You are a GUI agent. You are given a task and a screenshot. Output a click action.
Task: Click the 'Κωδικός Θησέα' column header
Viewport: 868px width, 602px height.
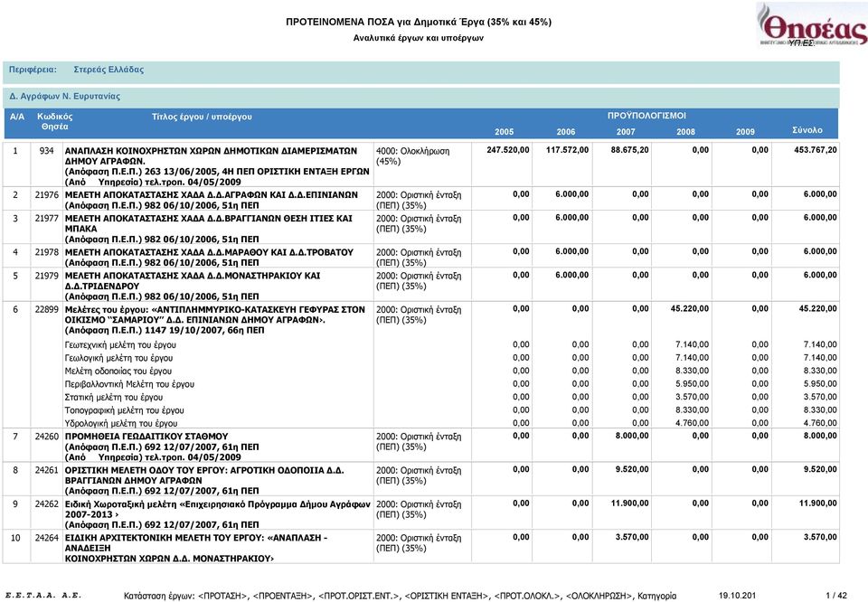55,122
